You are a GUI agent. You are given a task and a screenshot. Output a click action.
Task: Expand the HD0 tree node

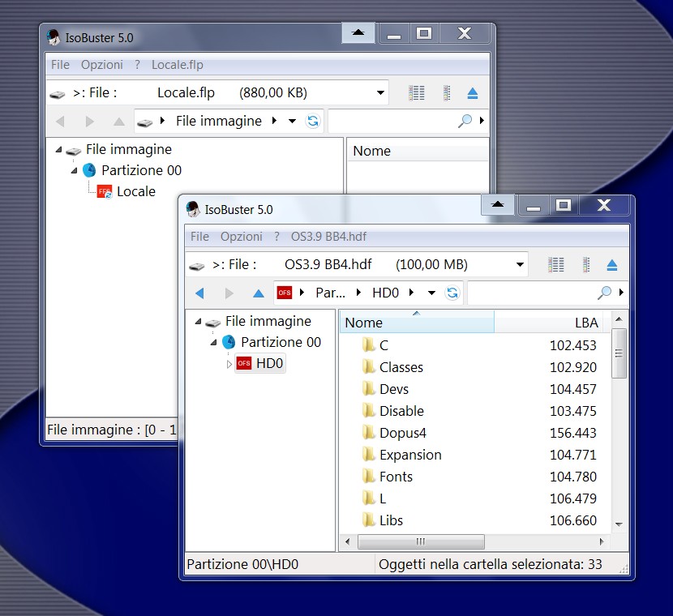coord(229,364)
